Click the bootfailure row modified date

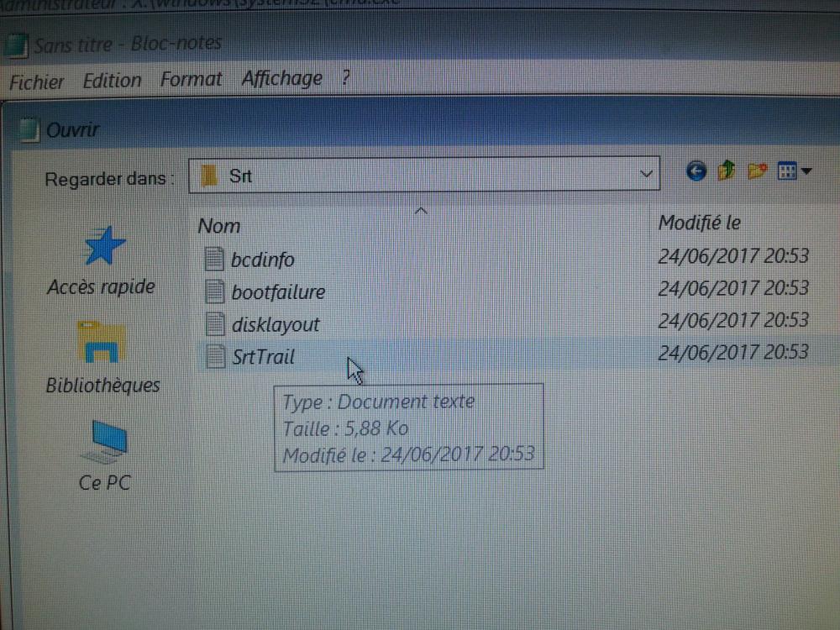pos(732,288)
